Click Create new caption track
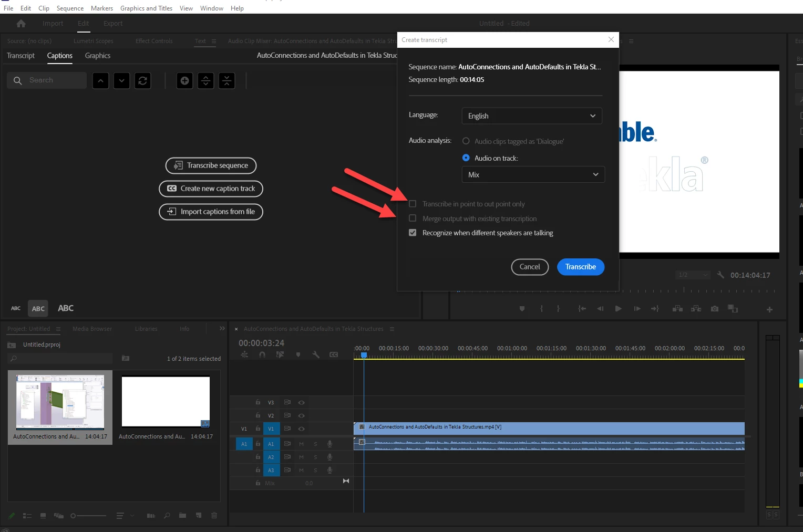 coord(211,189)
